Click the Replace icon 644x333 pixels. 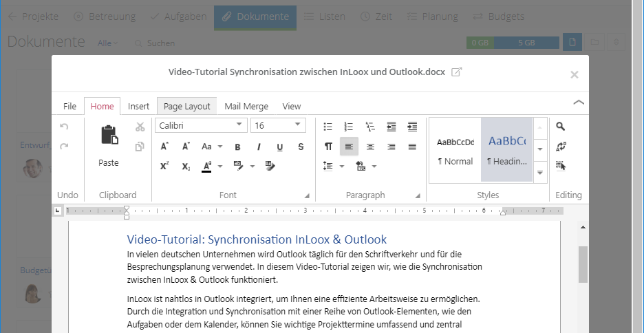pos(560,146)
